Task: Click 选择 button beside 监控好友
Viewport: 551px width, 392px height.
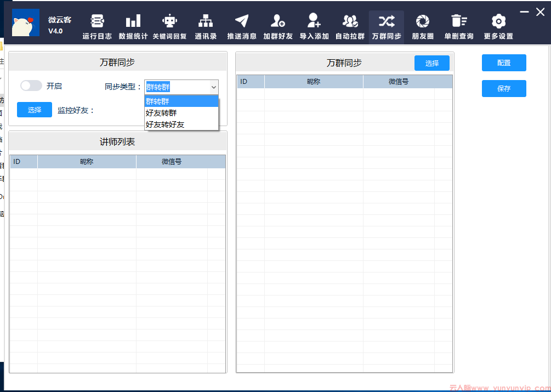Action: tap(35, 110)
